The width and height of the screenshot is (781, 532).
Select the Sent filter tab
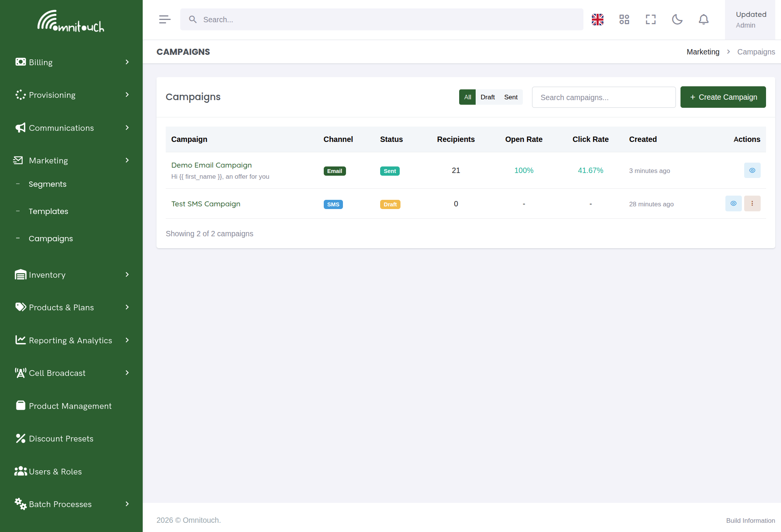[511, 97]
